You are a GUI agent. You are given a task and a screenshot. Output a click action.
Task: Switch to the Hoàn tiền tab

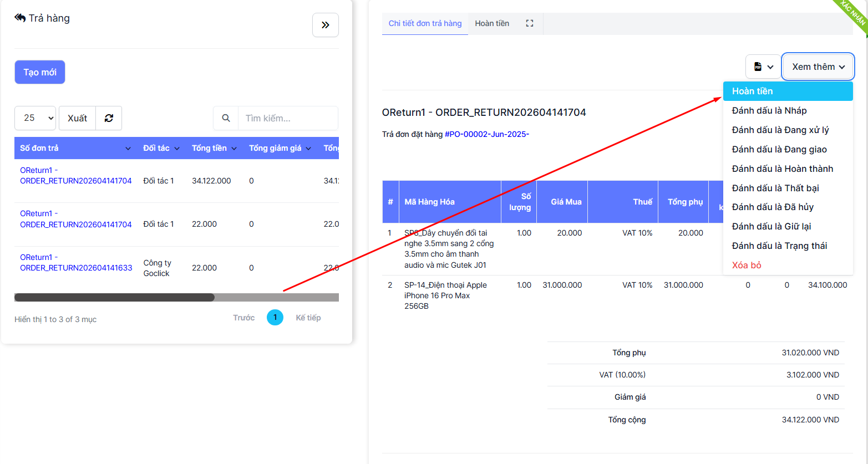point(492,23)
